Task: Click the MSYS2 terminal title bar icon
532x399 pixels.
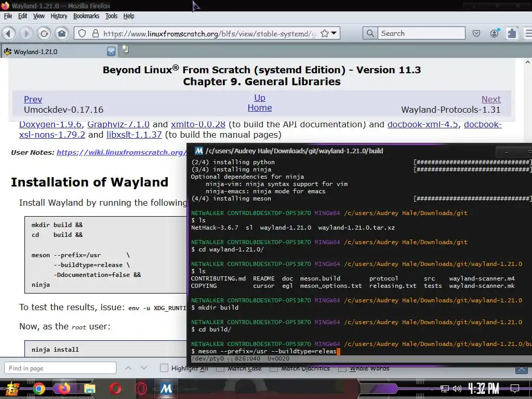Action: click(199, 151)
